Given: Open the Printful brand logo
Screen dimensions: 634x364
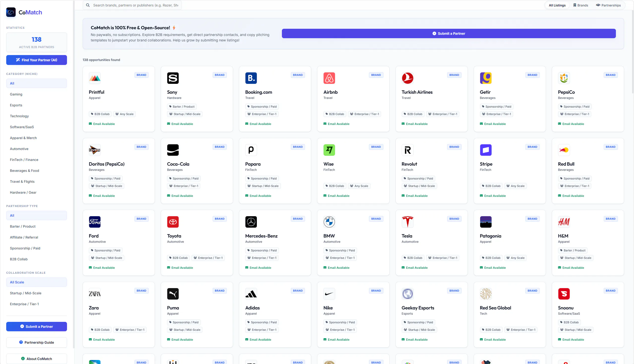Looking at the screenshot, I should [x=95, y=78].
